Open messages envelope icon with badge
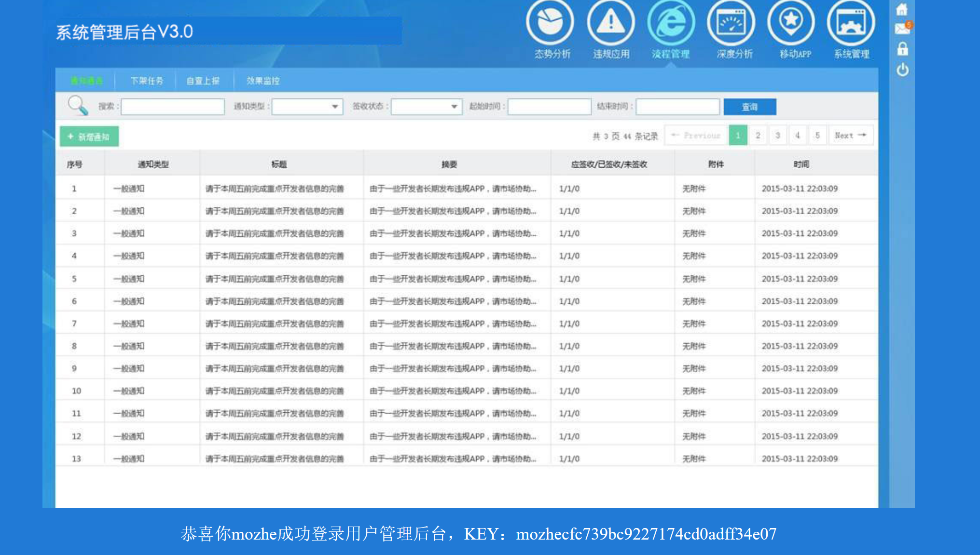The width and height of the screenshot is (980, 555). coord(902,28)
